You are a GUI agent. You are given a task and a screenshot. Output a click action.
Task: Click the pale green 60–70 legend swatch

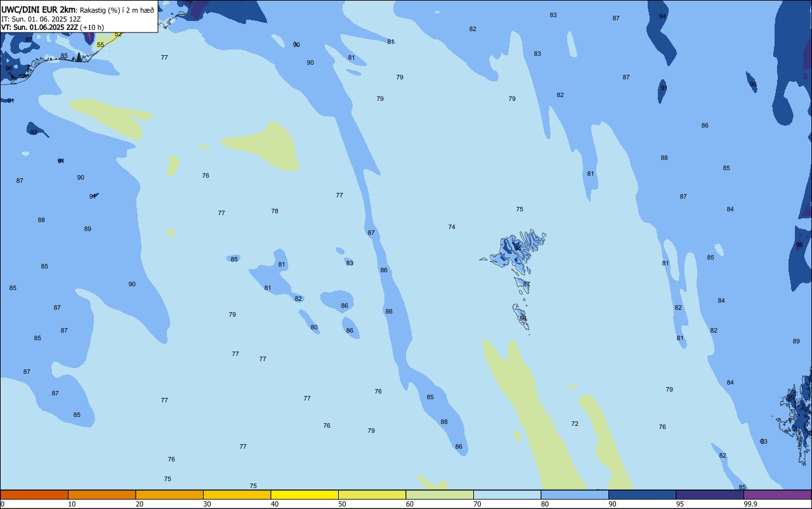point(440,494)
